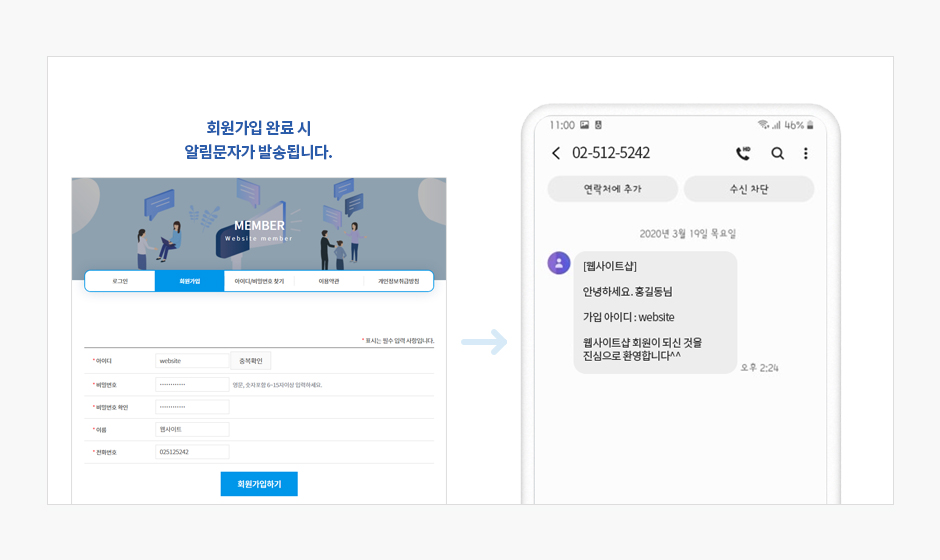This screenshot has height=560, width=940.
Task: Focus the 아이디 input containing website
Action: (x=192, y=361)
